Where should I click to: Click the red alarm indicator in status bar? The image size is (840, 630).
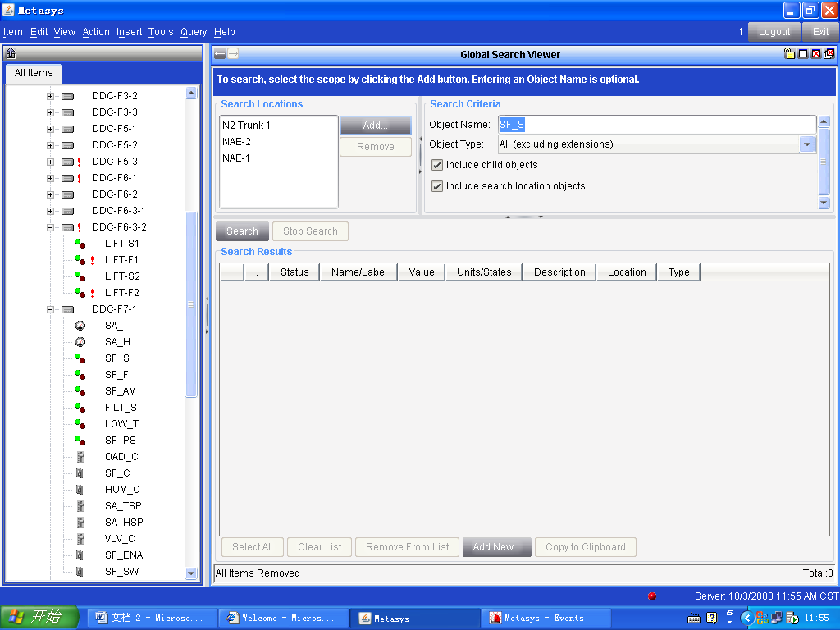(x=652, y=596)
